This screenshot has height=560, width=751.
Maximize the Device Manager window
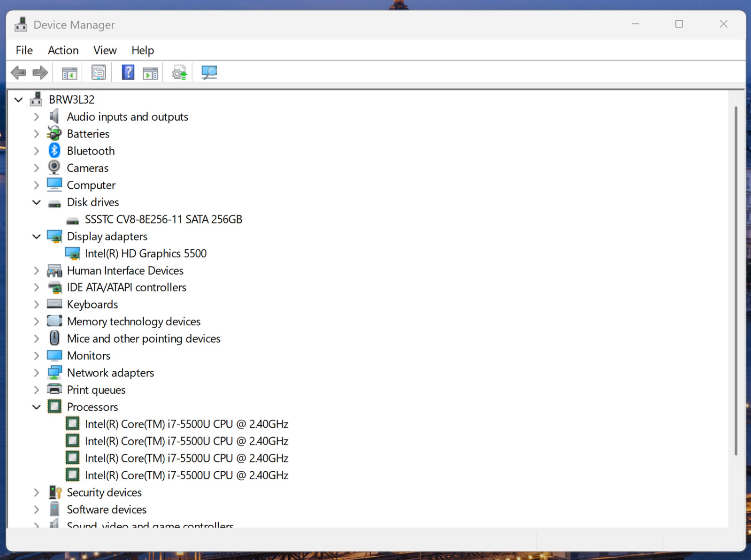[679, 24]
